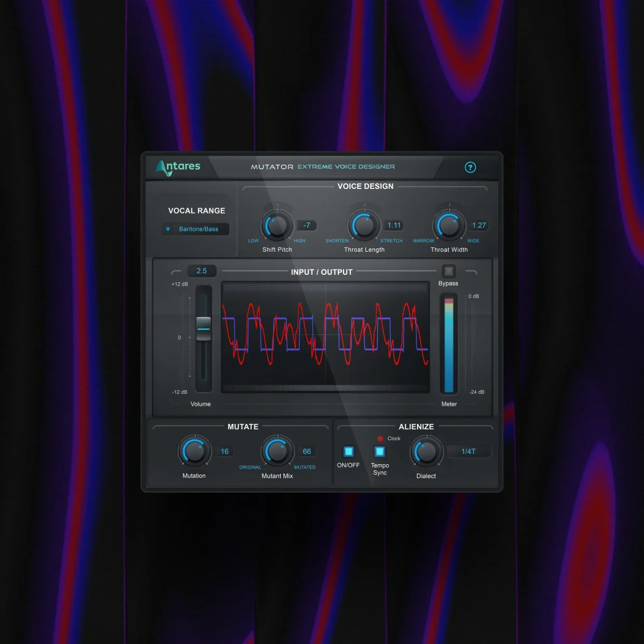Click the Dialect knob
Viewport: 644px width, 644px height.
[426, 451]
